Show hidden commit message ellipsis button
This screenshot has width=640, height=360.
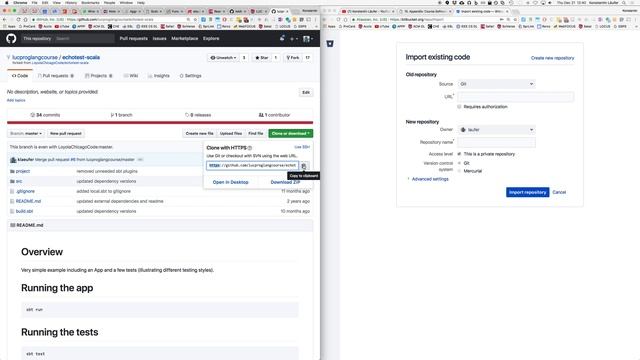[x=140, y=160]
